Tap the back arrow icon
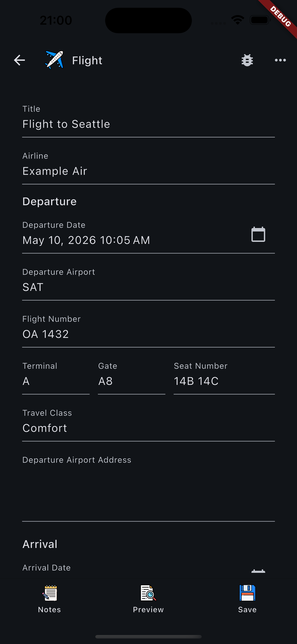Screen dimensions: 297x644 [19, 60]
